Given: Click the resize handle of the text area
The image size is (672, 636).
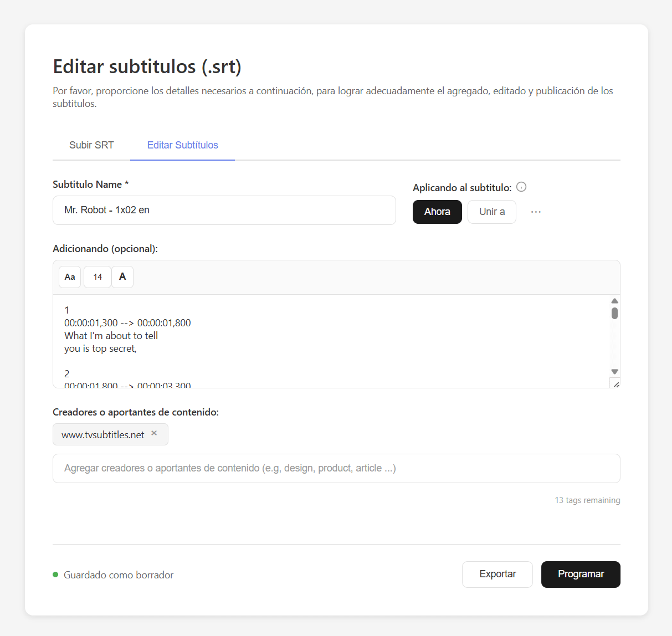Looking at the screenshot, I should tap(615, 383).
